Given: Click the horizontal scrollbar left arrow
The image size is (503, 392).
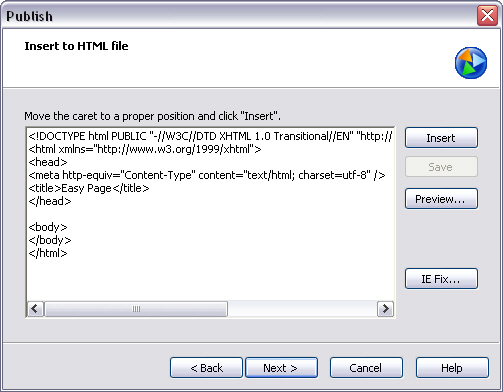Looking at the screenshot, I should (x=35, y=309).
